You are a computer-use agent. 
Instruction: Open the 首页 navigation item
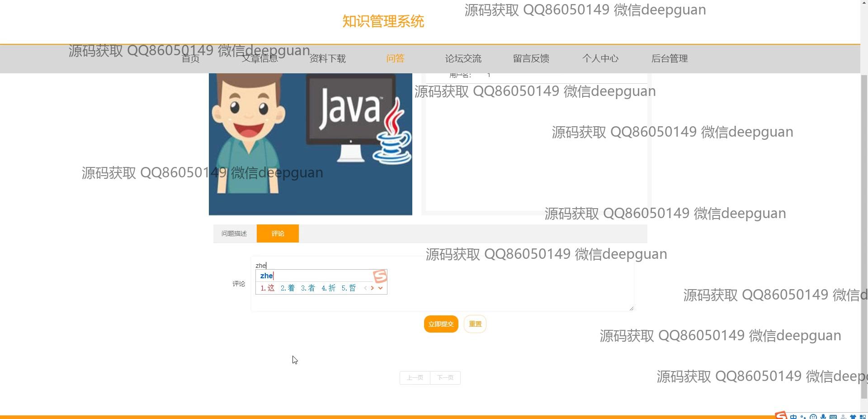[x=190, y=58]
